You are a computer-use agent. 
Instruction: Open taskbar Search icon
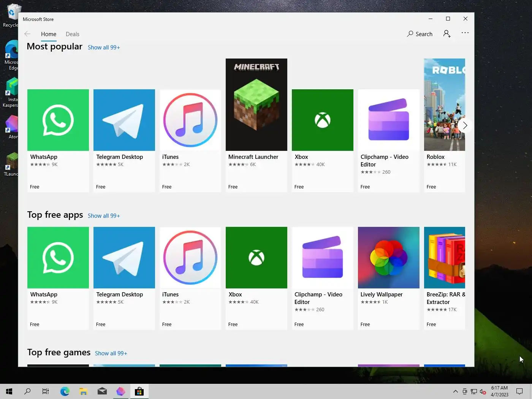27,391
